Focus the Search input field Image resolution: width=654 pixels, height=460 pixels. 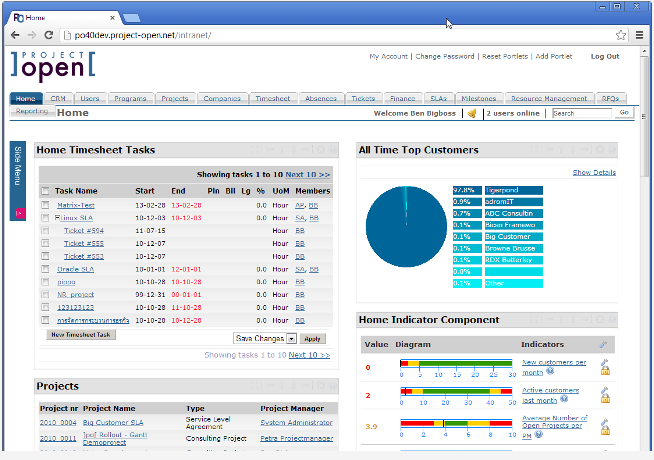coord(582,113)
